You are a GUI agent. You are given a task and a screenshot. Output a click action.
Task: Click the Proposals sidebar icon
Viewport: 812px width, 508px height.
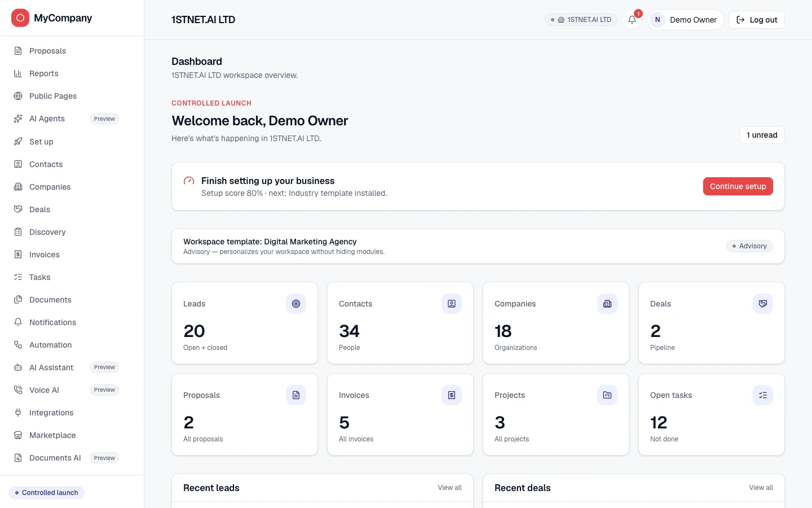18,51
